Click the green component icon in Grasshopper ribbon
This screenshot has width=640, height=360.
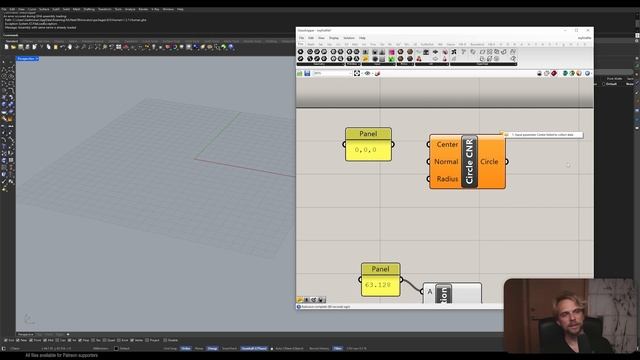point(391,59)
